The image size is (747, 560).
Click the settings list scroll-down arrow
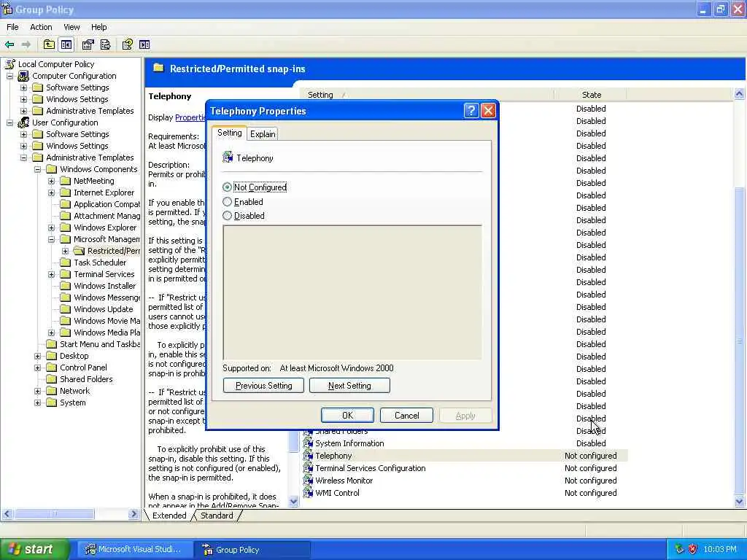pos(740,501)
